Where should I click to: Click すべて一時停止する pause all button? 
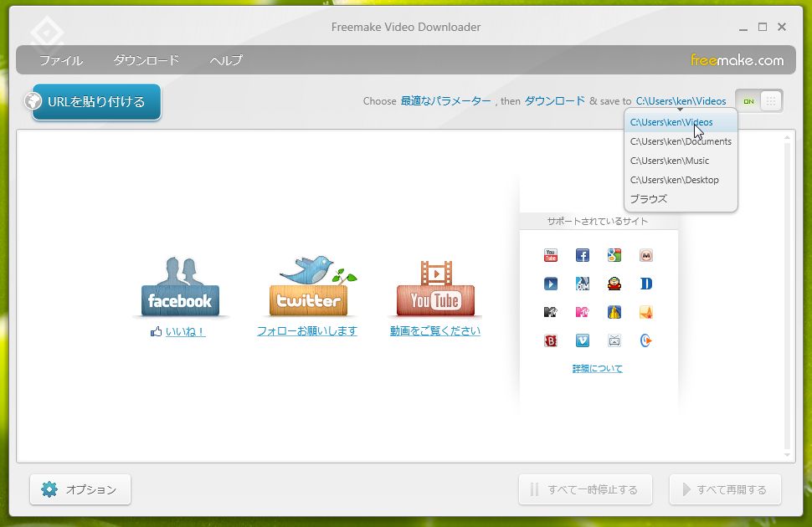tap(585, 489)
